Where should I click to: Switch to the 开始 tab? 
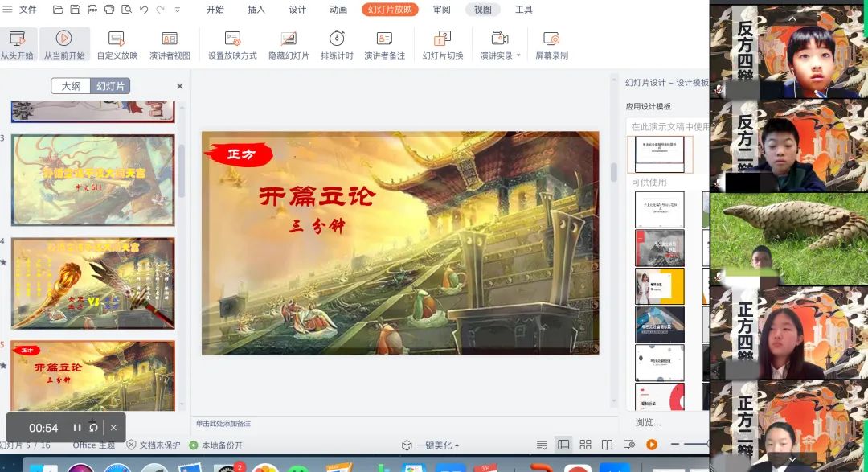click(x=215, y=10)
